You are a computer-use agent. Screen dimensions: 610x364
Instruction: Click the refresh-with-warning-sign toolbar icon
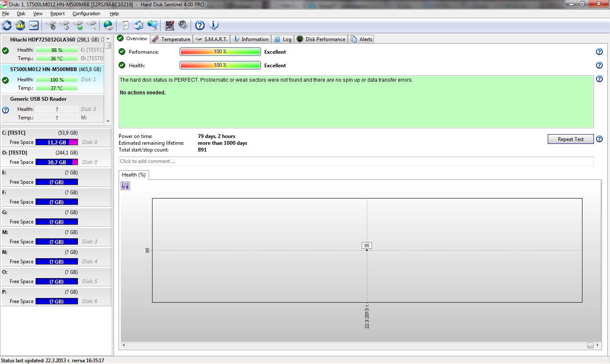click(x=20, y=25)
